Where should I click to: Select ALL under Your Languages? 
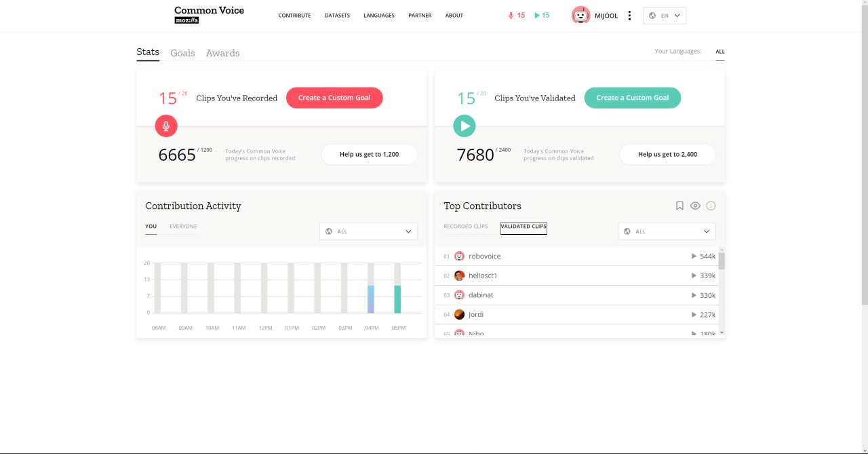[x=720, y=52]
